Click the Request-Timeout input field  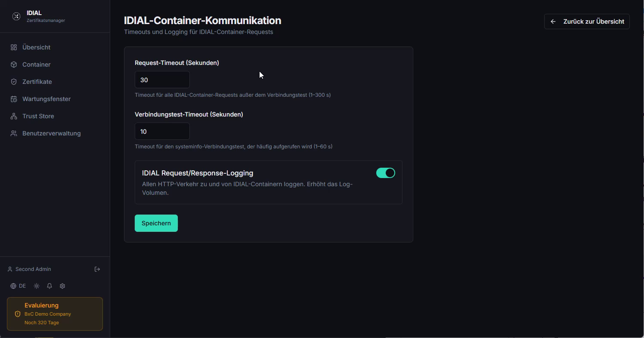point(162,80)
